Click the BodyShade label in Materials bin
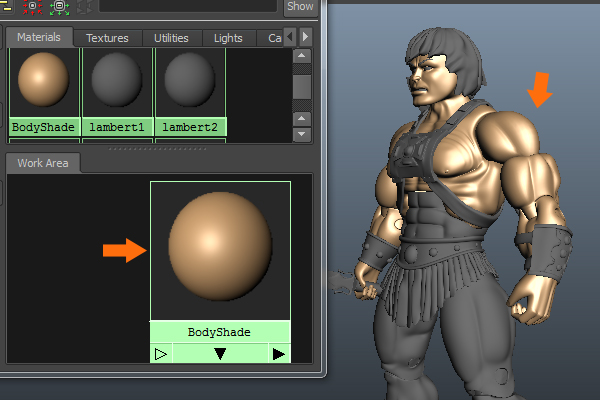 point(43,127)
